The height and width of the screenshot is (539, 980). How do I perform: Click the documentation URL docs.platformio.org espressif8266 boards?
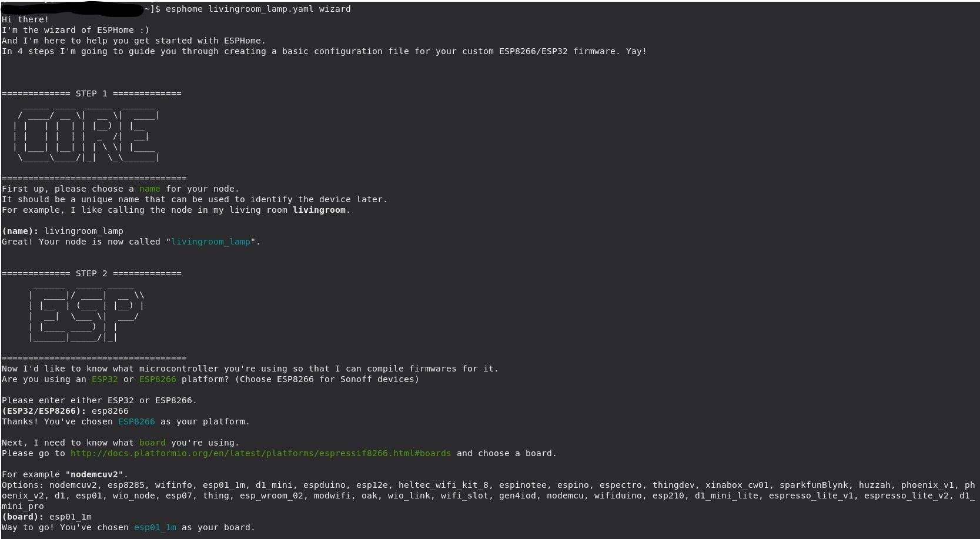pos(261,453)
